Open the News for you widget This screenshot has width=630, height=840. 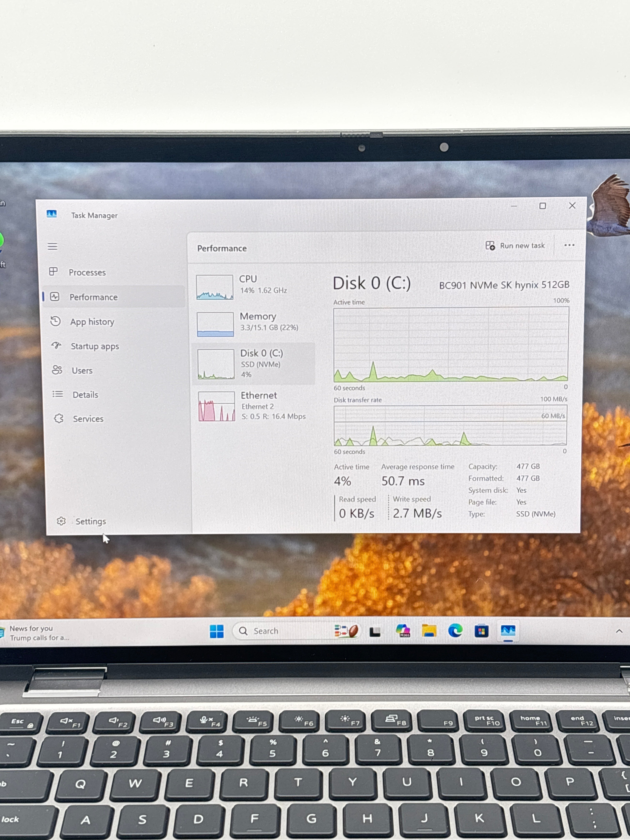[35, 633]
